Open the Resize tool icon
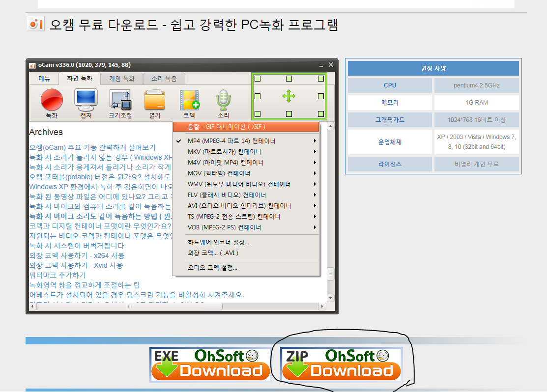 [120, 100]
